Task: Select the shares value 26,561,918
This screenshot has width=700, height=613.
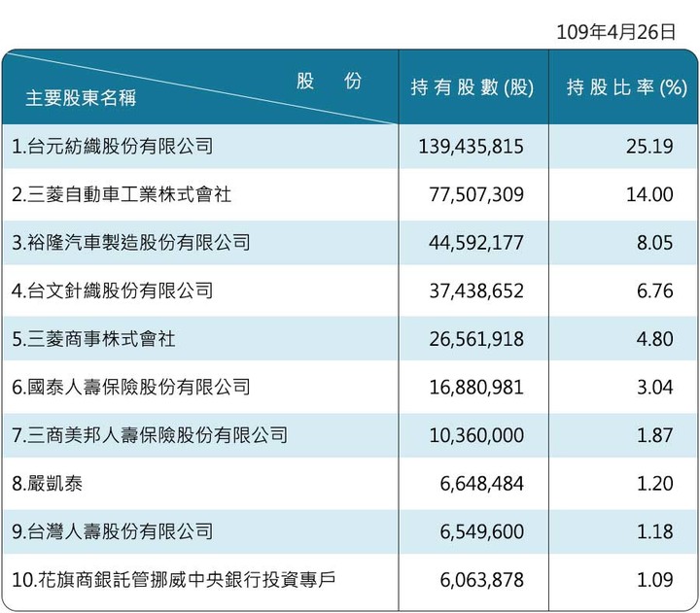Action: click(x=476, y=339)
